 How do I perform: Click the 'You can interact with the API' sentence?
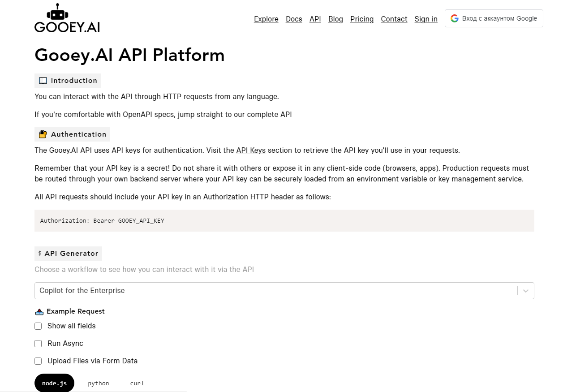pyautogui.click(x=157, y=97)
